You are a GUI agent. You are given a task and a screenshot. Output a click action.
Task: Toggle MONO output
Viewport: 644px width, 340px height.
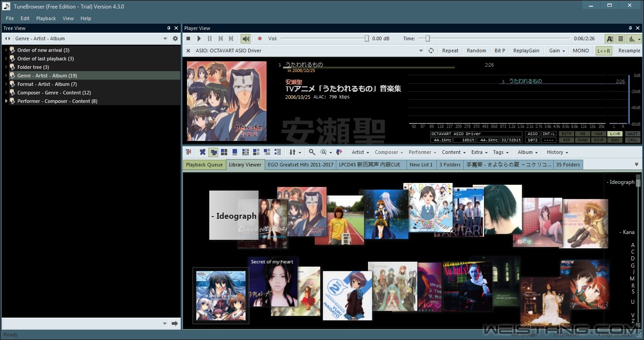581,51
